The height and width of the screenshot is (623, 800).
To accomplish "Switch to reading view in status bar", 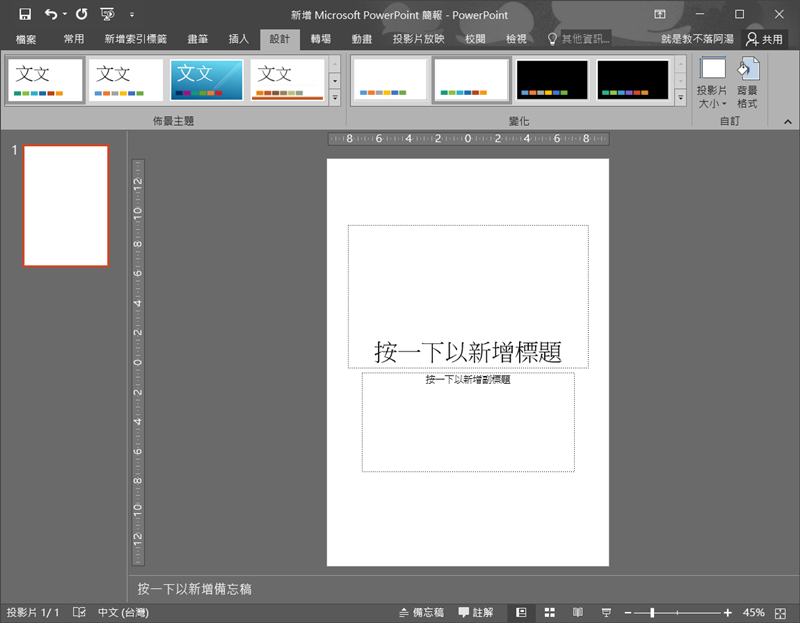I will 577,612.
